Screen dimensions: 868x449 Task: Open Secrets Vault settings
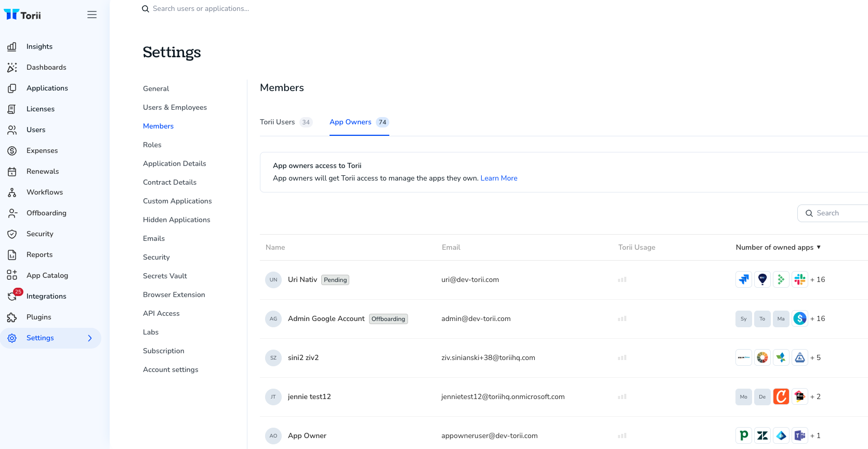coord(165,276)
